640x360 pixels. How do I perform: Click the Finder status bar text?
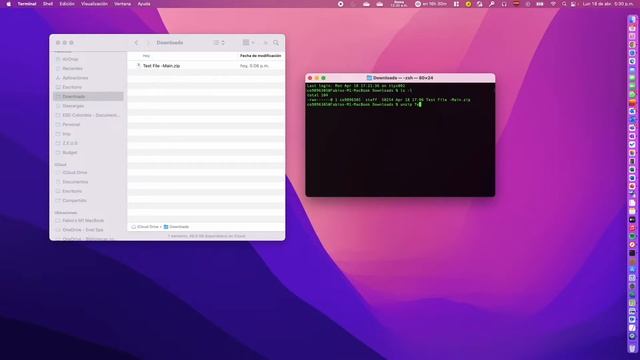coord(207,236)
